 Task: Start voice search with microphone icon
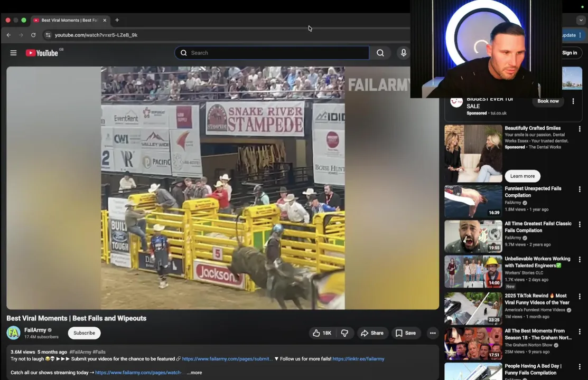[404, 53]
